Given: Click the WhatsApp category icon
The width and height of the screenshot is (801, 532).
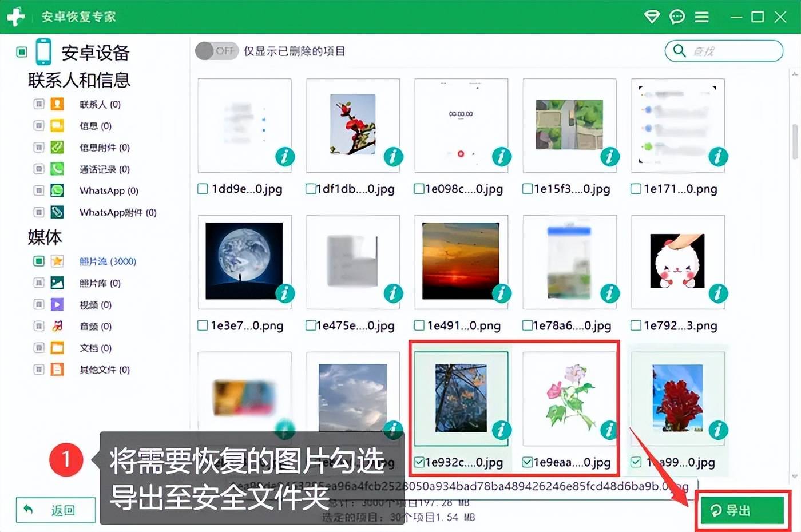Looking at the screenshot, I should click(x=57, y=190).
